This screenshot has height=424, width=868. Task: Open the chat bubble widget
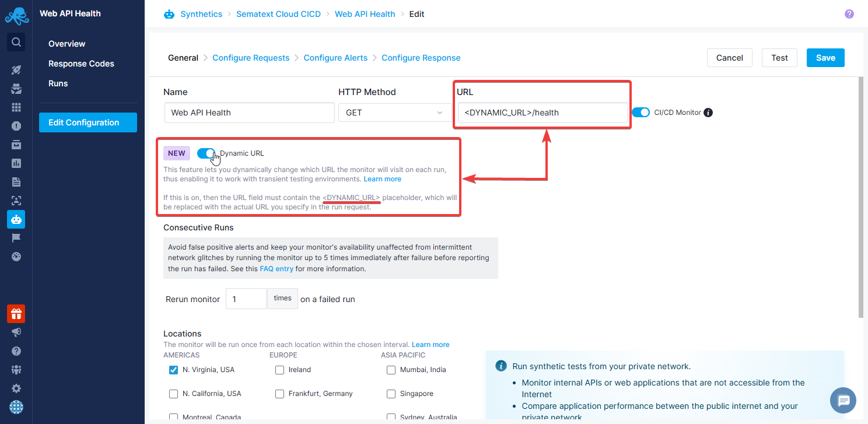pos(843,401)
